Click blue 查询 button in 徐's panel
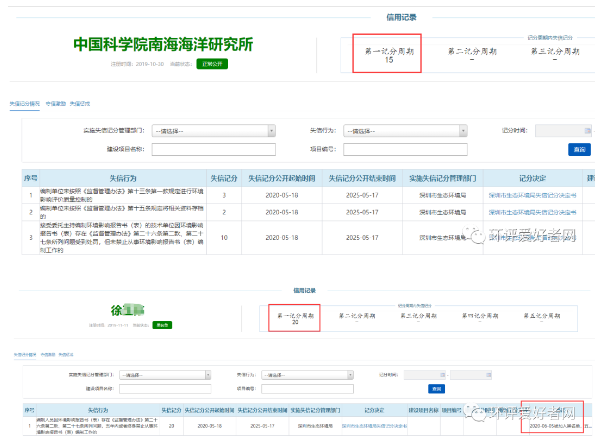Screen dimensions: 607x448 click(436, 389)
